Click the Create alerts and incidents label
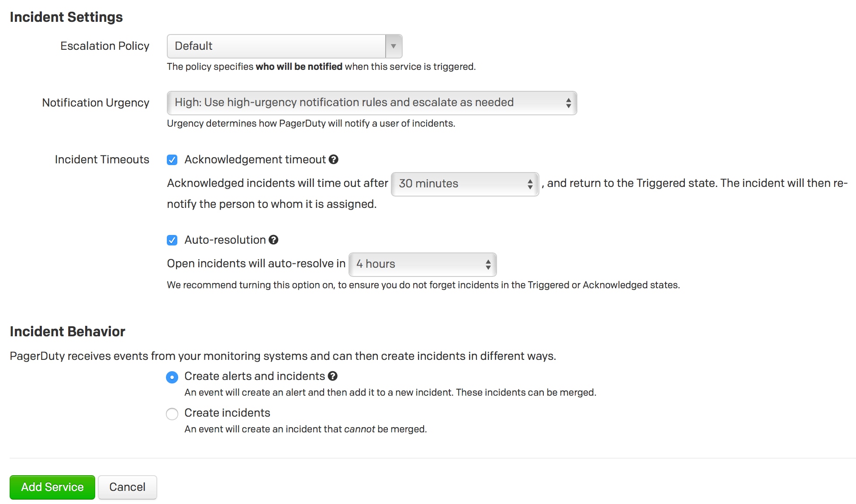The height and width of the screenshot is (504, 856). (255, 376)
